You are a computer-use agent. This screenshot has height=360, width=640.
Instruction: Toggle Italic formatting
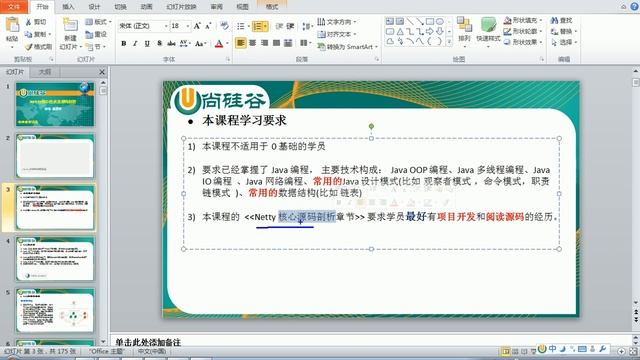click(x=135, y=43)
